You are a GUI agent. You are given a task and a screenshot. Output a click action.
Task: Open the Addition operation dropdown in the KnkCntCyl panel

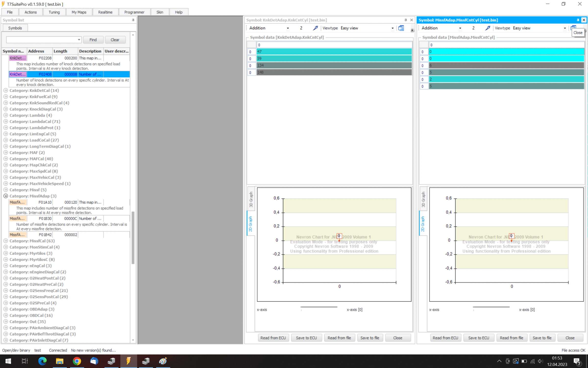pyautogui.click(x=288, y=28)
